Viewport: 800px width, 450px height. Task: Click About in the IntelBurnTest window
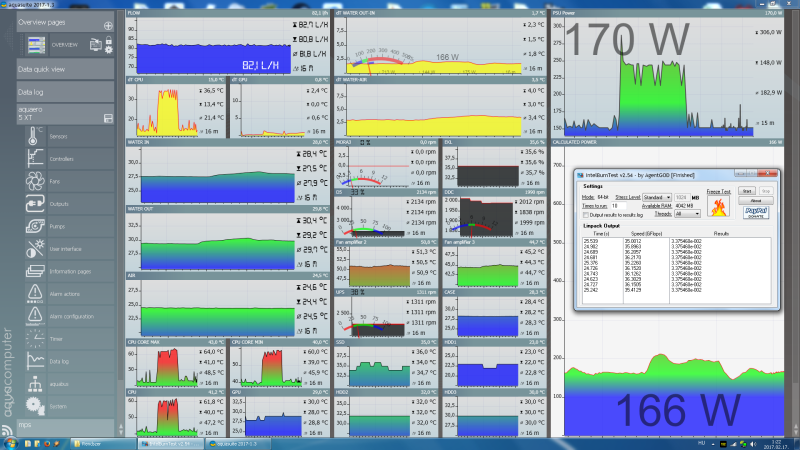click(x=756, y=201)
